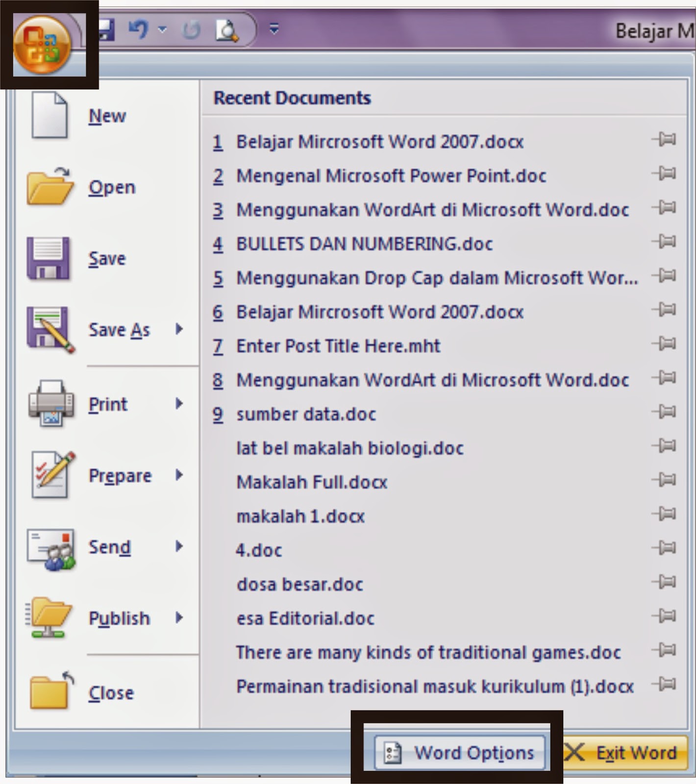Viewport: 696px width, 784px height.
Task: Open Customize Quick Access Toolbar dropdown
Action: pyautogui.click(x=274, y=29)
